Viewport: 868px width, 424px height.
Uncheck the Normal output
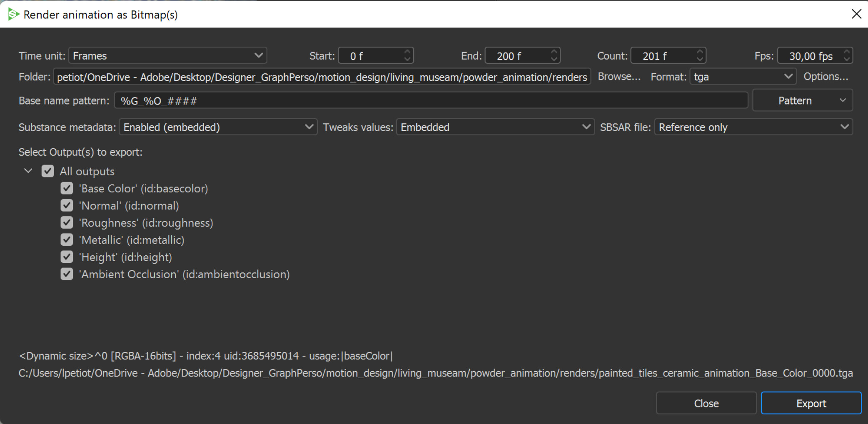click(x=67, y=205)
